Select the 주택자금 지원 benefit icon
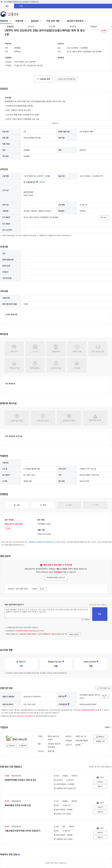 [x=14, y=365]
